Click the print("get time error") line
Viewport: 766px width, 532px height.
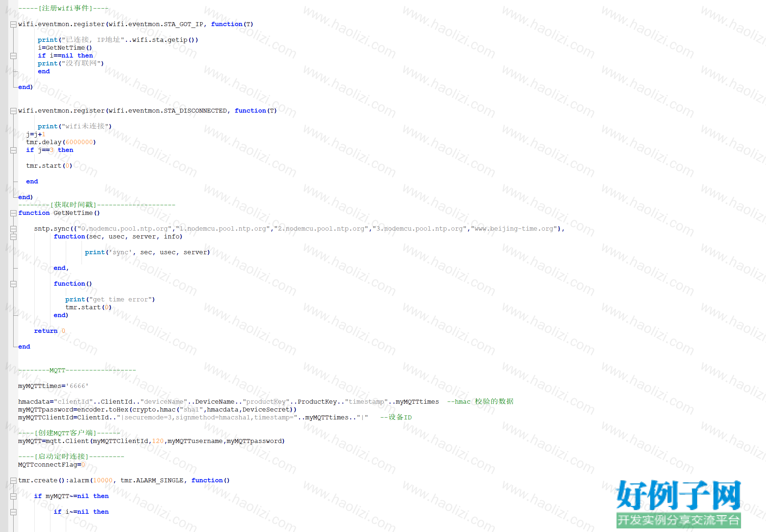(x=110, y=300)
